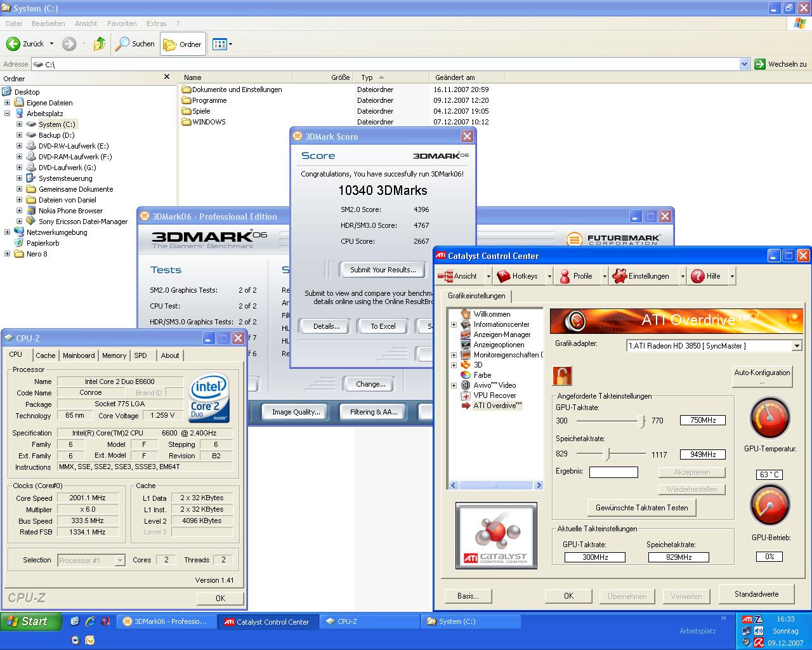812x650 pixels.
Task: Click the GPU-Taktrate slider handle
Action: click(x=641, y=421)
